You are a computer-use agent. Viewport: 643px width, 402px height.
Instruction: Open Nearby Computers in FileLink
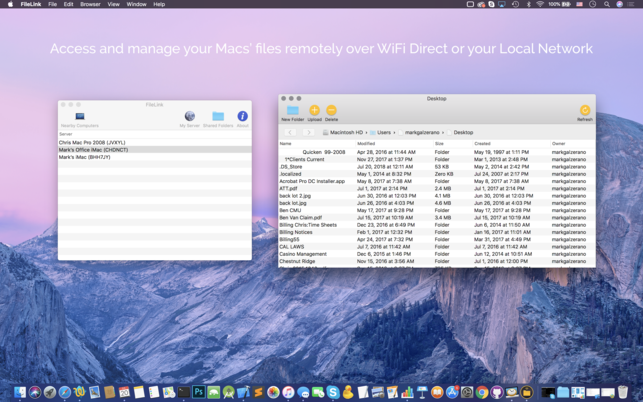(80, 118)
